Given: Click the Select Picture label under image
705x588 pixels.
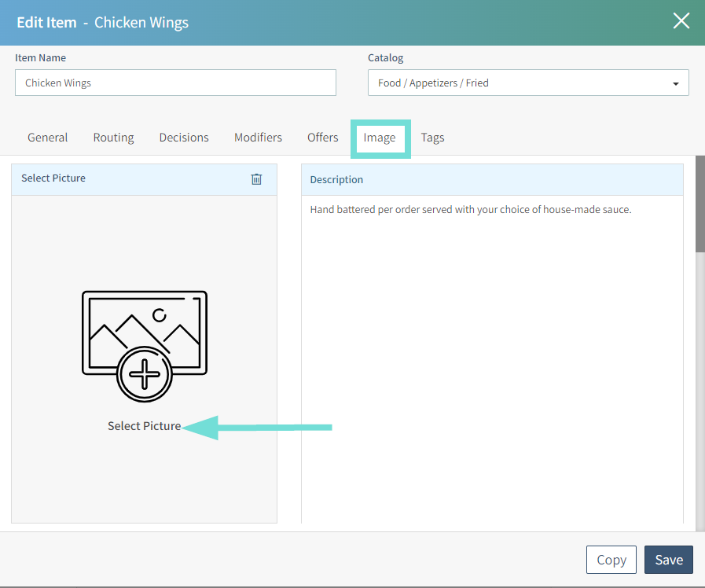Looking at the screenshot, I should pos(144,426).
